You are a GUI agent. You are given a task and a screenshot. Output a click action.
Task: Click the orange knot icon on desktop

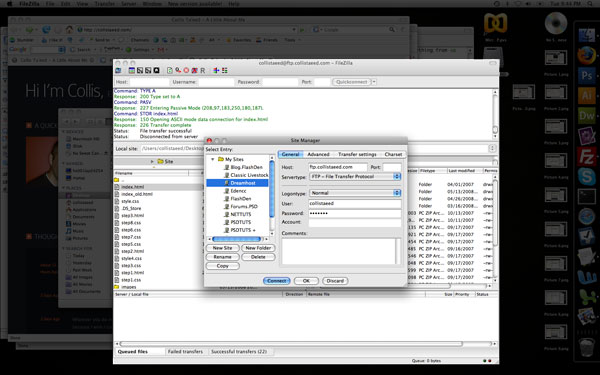pyautogui.click(x=495, y=23)
